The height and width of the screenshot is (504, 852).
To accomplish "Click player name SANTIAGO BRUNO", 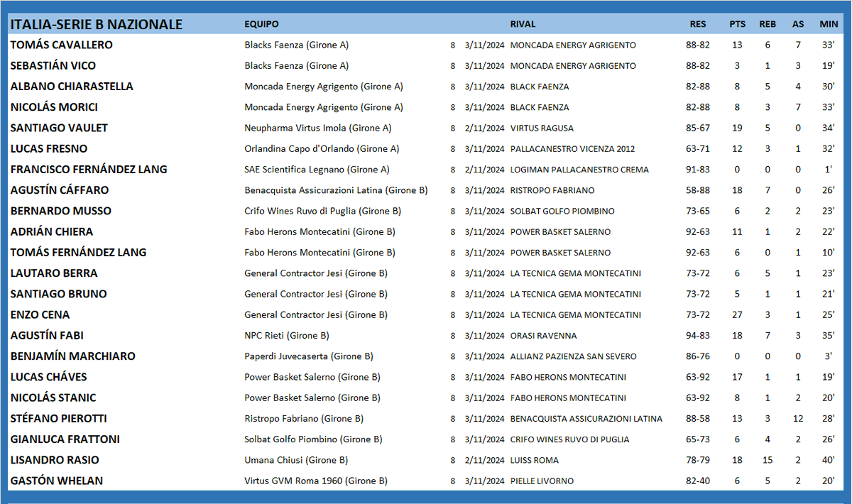I will [59, 294].
